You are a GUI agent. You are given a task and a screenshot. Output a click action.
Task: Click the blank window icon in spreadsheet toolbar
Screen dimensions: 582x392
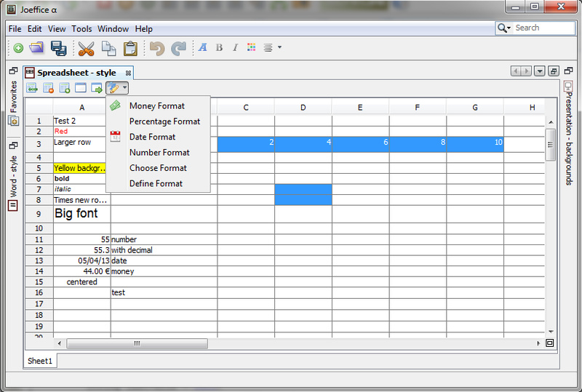[x=81, y=88]
